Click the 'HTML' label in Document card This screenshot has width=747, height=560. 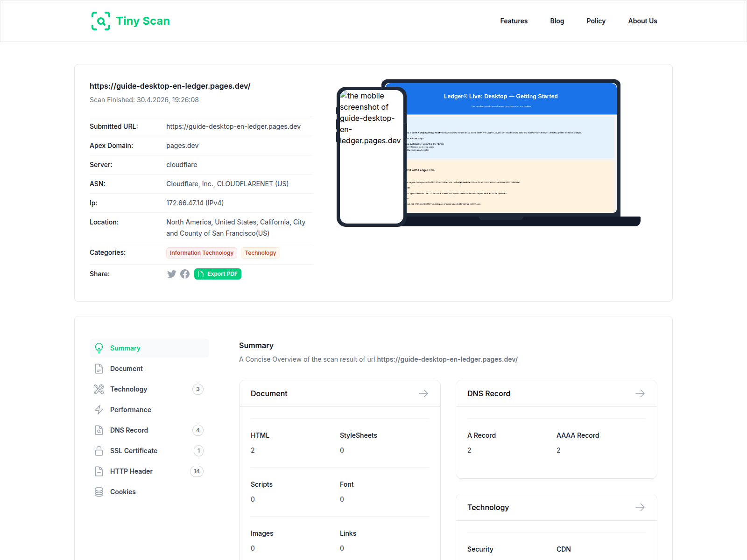[260, 435]
